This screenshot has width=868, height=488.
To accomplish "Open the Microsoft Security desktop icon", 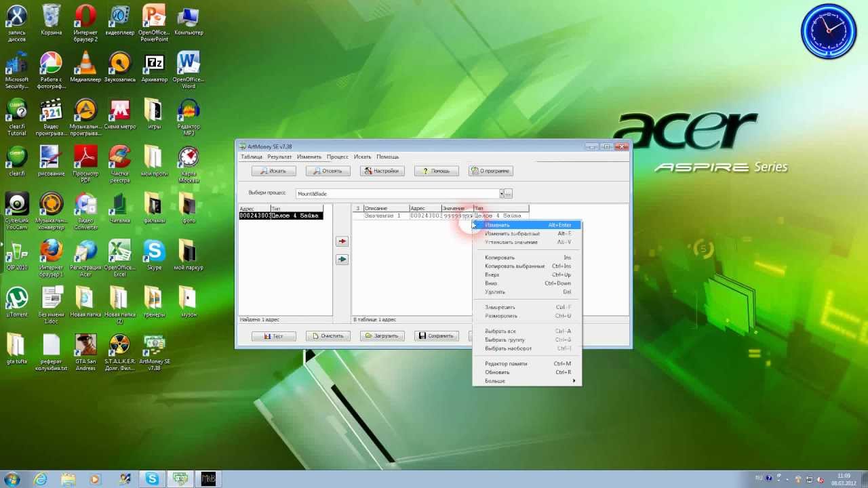I will tap(17, 70).
